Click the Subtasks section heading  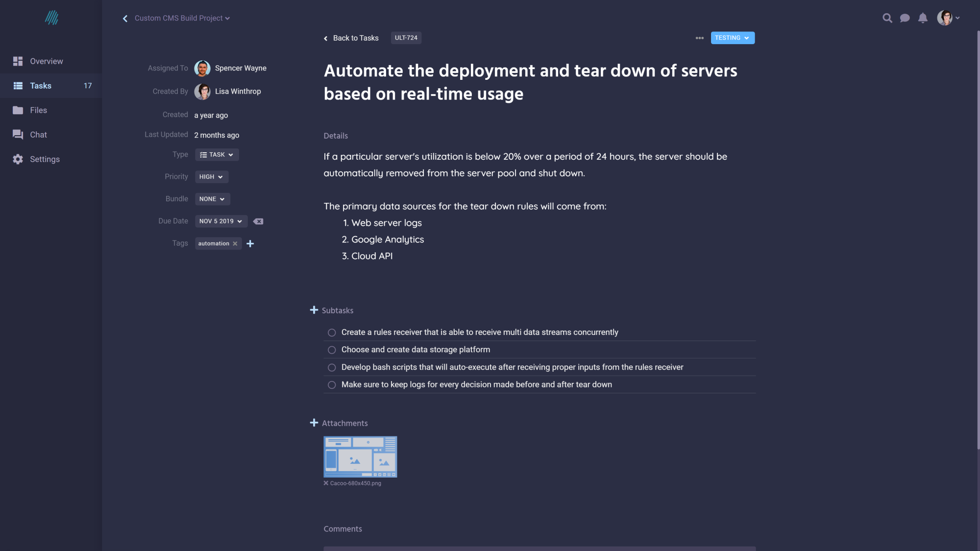coord(337,311)
